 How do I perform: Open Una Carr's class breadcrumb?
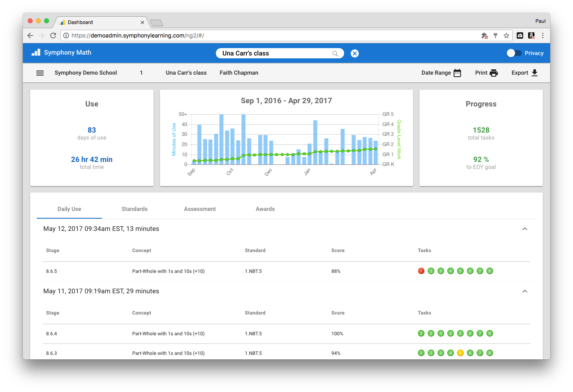pyautogui.click(x=186, y=73)
